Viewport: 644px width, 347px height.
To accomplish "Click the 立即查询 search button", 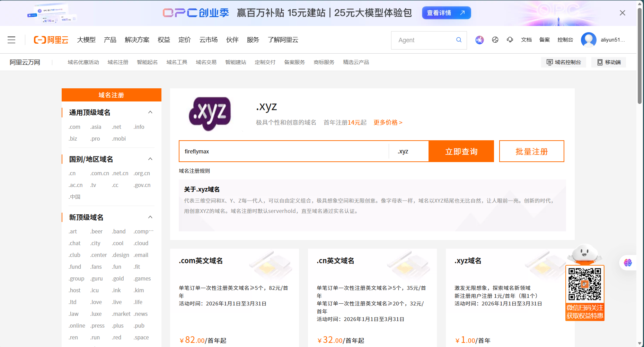I will pos(461,151).
